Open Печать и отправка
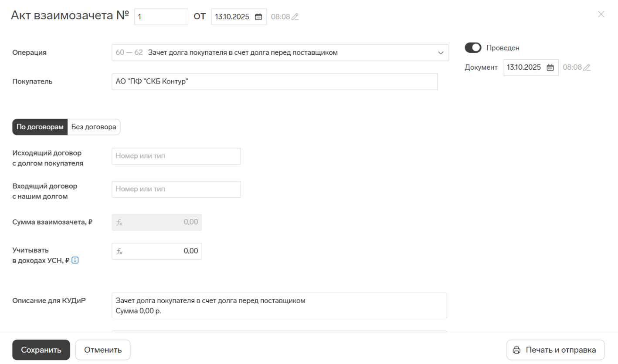 [555, 350]
